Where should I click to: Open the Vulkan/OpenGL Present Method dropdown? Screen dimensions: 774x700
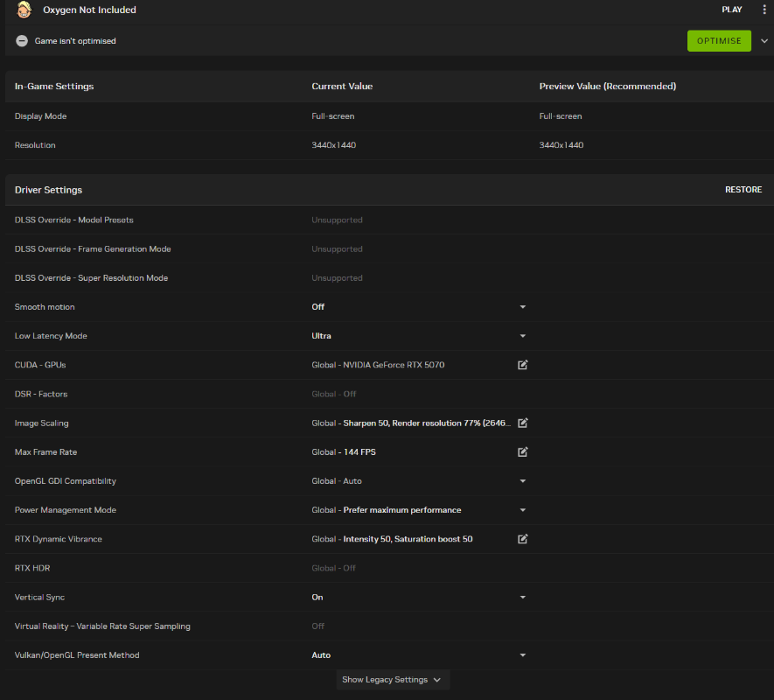tap(523, 655)
